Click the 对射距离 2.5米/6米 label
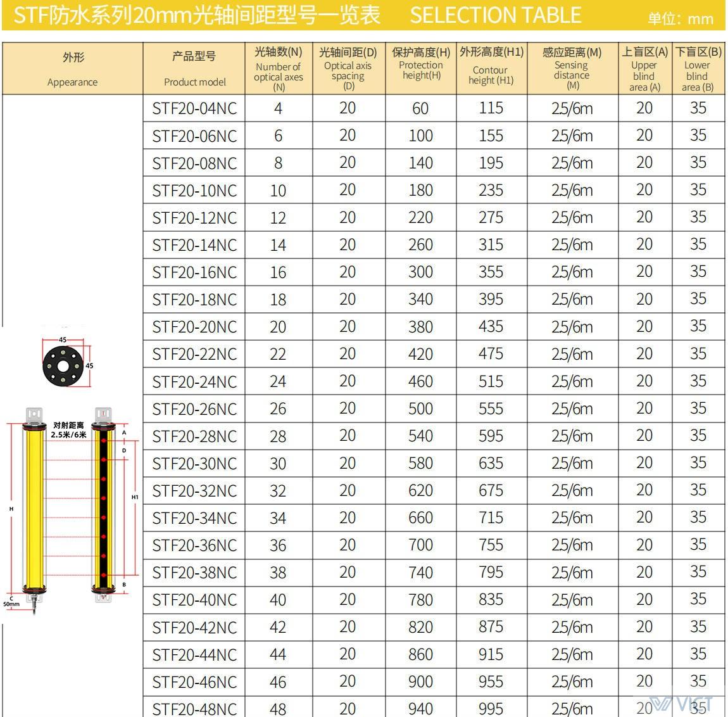Screen dimensions: 728x717 point(68,430)
